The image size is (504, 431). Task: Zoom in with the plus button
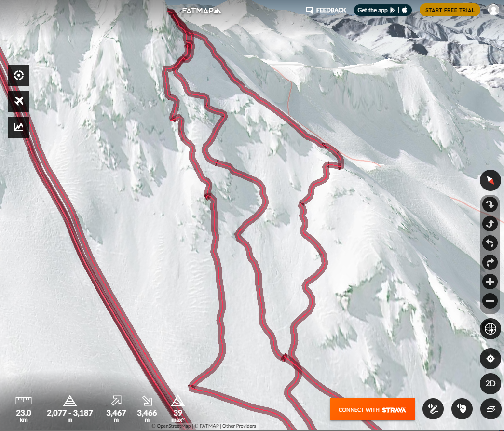pyautogui.click(x=490, y=282)
